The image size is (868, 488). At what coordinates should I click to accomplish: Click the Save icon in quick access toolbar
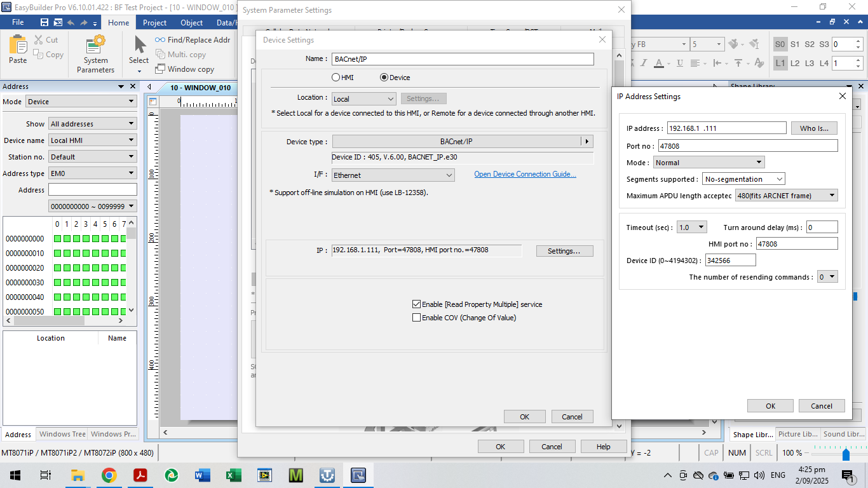pos(44,22)
